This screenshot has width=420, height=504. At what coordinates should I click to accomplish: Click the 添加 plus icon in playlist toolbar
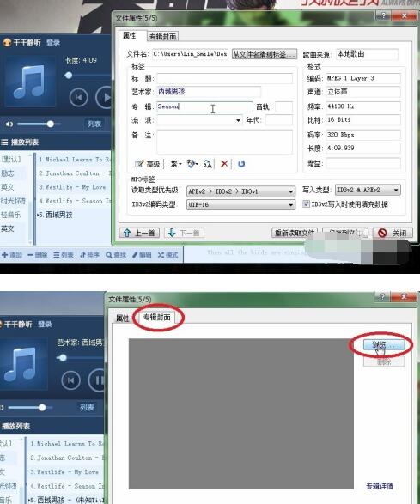5,255
